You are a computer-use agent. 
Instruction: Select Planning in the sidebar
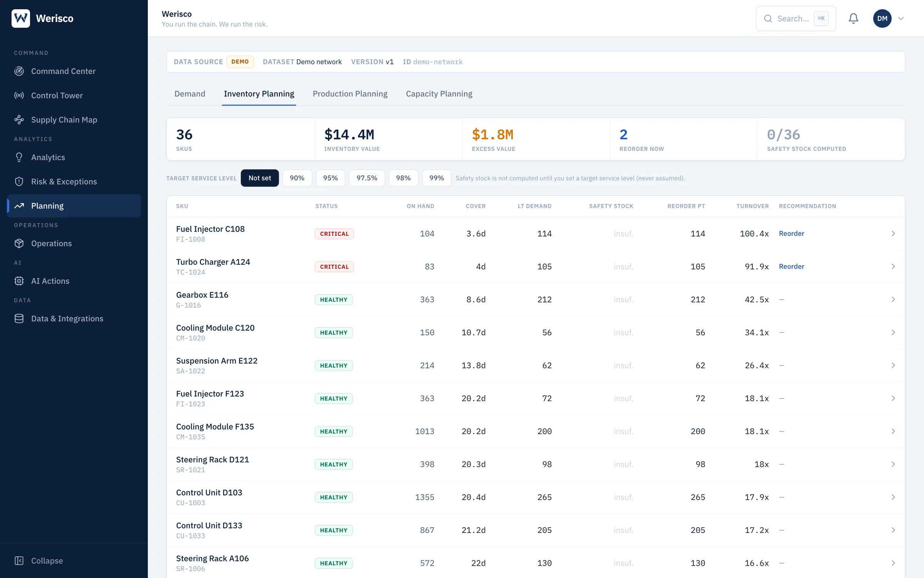74,206
